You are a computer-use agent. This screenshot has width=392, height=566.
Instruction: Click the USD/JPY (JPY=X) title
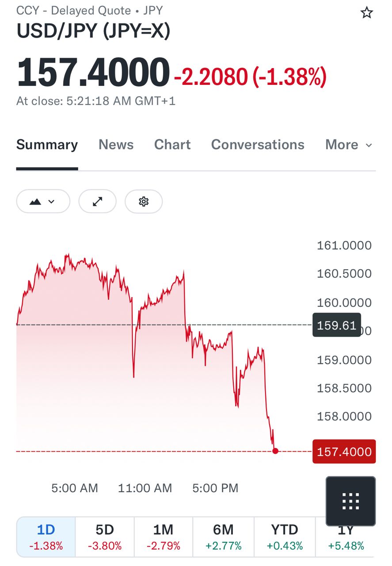click(x=93, y=31)
